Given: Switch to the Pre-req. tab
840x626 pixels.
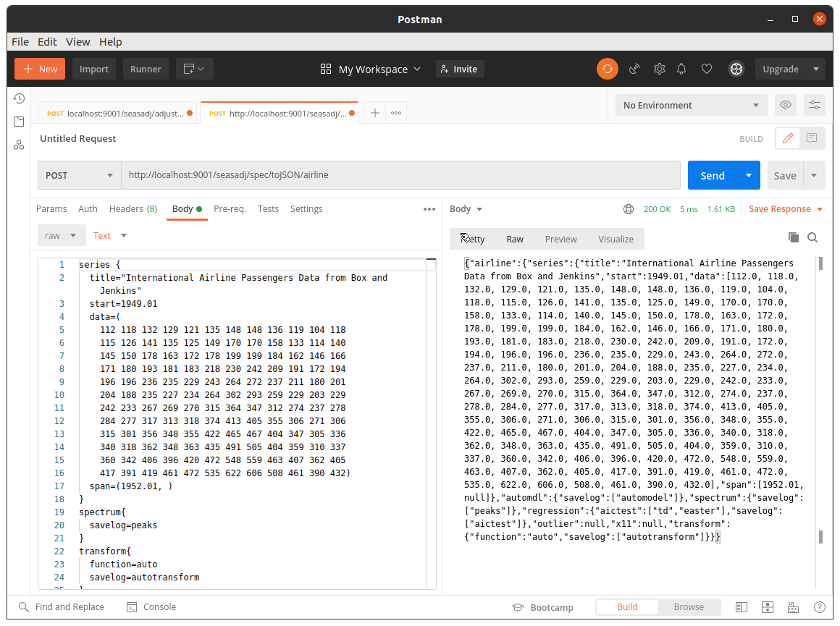Looking at the screenshot, I should pos(230,209).
